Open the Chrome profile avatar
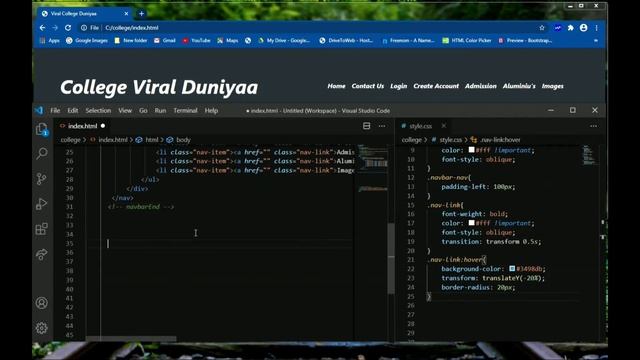 pos(584,28)
